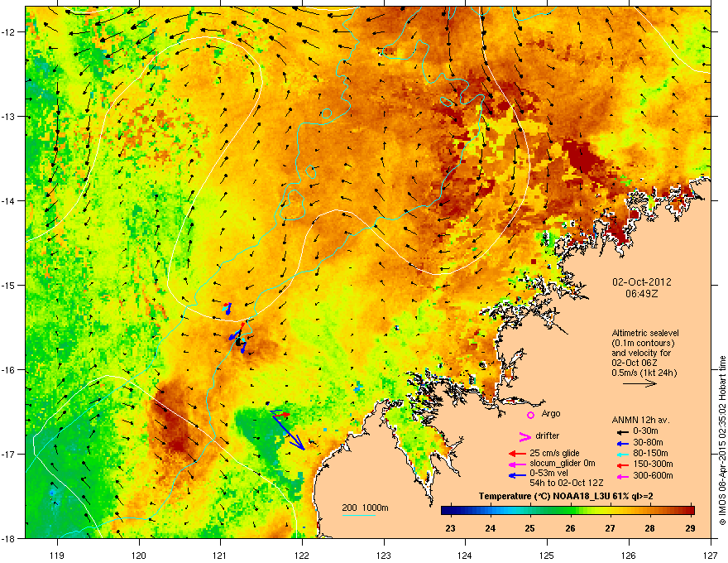
Task: Click the latitude axis label '-16'
Action: (x=8, y=370)
